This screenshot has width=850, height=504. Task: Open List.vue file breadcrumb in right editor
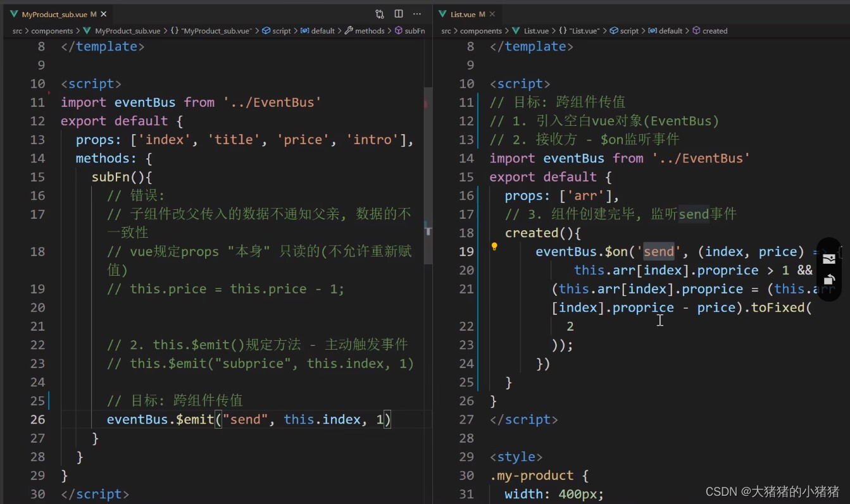(530, 30)
